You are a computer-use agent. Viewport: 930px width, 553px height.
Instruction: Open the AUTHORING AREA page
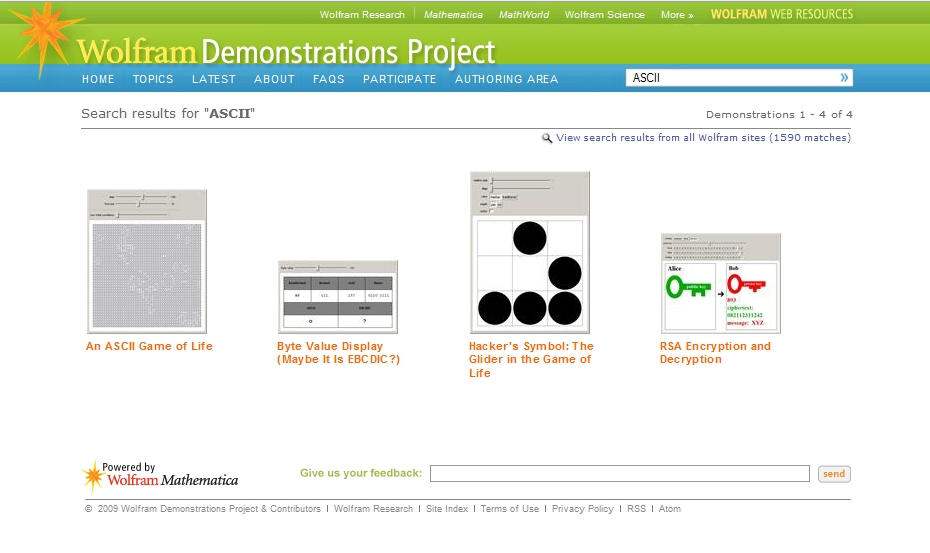click(507, 79)
